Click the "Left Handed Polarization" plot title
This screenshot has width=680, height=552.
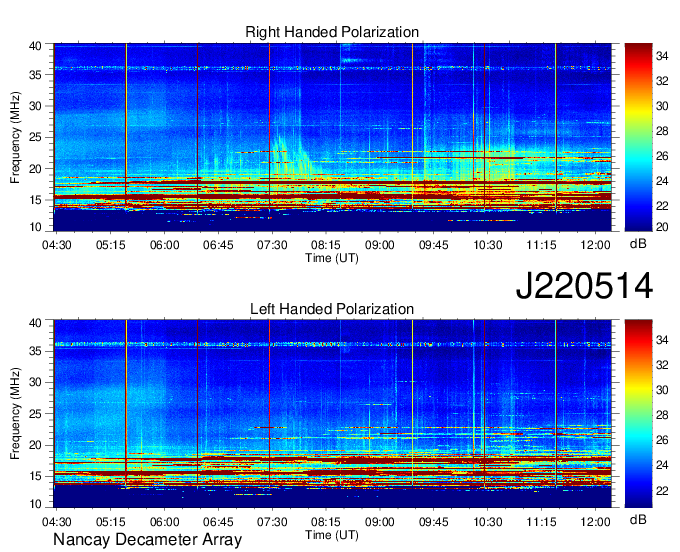coord(332,309)
